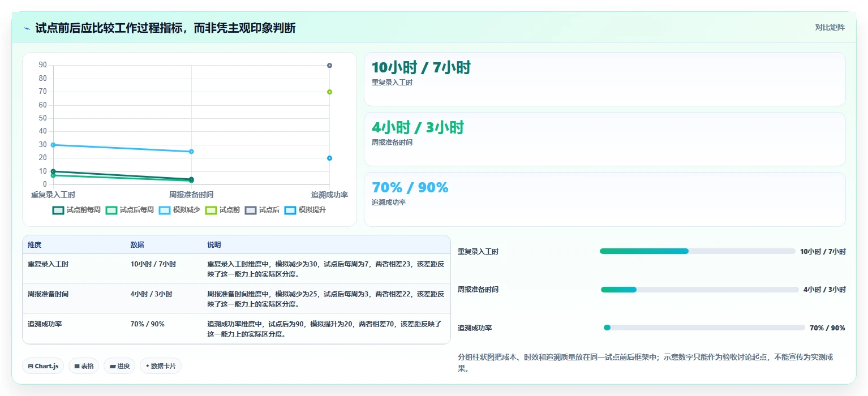
Task: Click the 追溯成功率 chart axis label
Action: (x=329, y=195)
